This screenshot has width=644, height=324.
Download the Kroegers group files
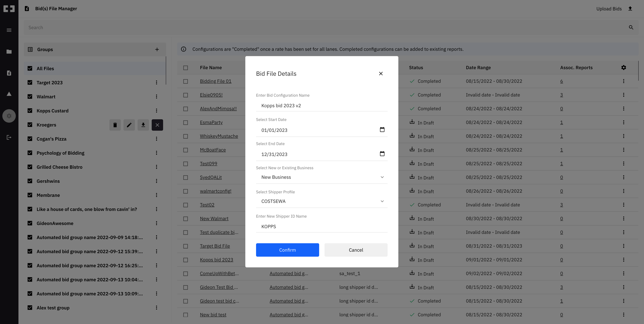coord(143,125)
